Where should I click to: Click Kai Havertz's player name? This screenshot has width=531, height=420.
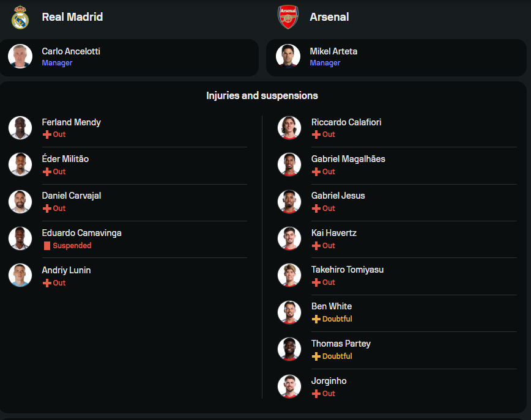[334, 233]
